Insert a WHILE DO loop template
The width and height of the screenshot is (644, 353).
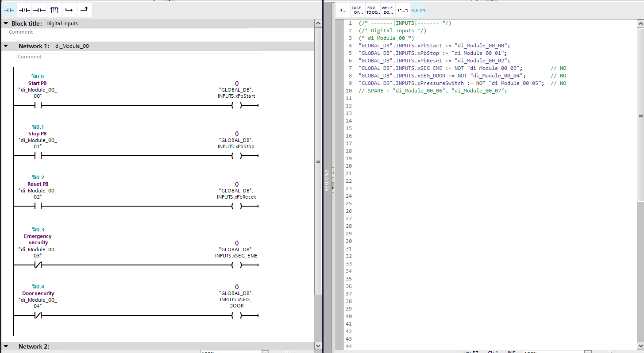[388, 10]
